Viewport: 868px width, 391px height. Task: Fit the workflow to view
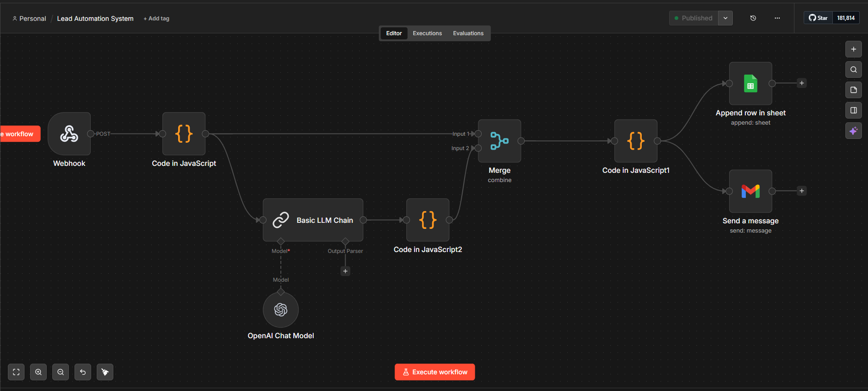click(x=16, y=372)
